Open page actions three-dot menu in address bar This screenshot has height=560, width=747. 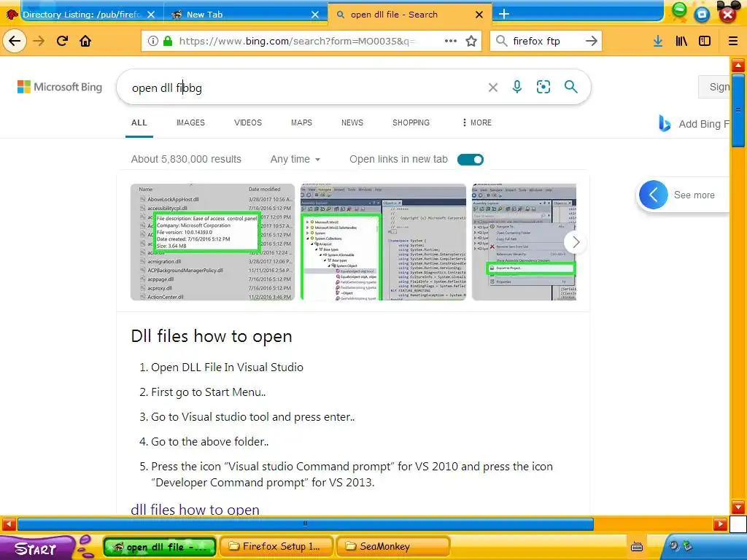(451, 41)
